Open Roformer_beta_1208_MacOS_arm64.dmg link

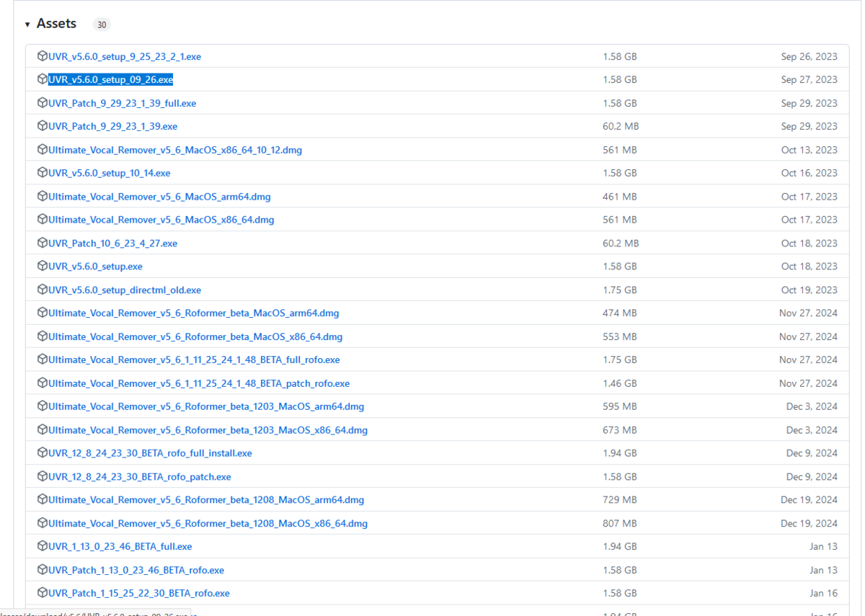[x=206, y=500]
